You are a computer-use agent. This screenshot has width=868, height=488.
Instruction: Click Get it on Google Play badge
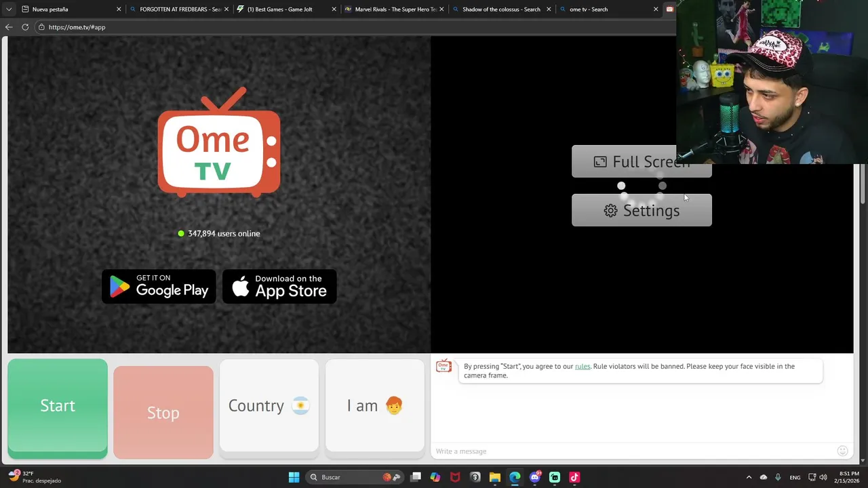pyautogui.click(x=159, y=286)
